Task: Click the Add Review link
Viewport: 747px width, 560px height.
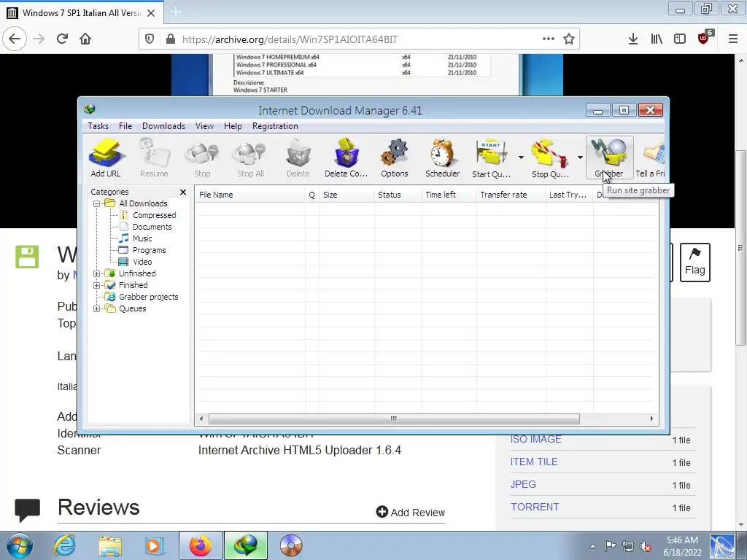Action: [411, 513]
